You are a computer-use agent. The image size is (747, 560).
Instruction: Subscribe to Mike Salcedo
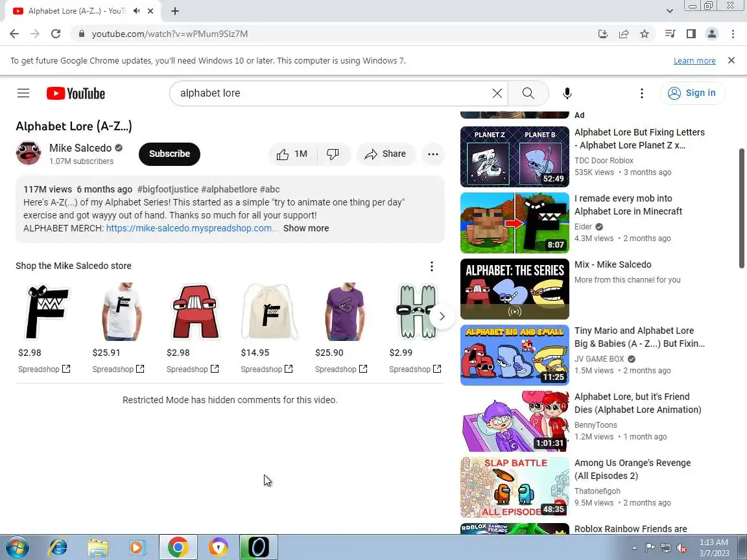(169, 154)
